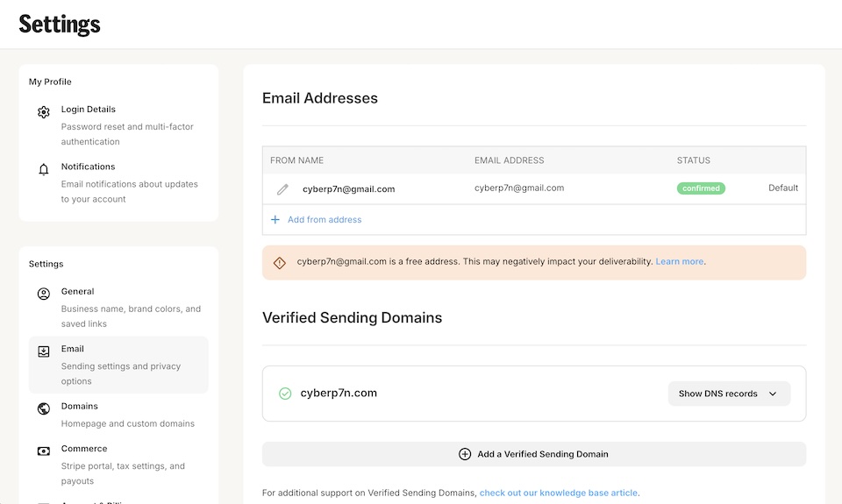Screen dimensions: 842x504
Task: Click the chevron arrow on Show DNS records
Action: 773,394
